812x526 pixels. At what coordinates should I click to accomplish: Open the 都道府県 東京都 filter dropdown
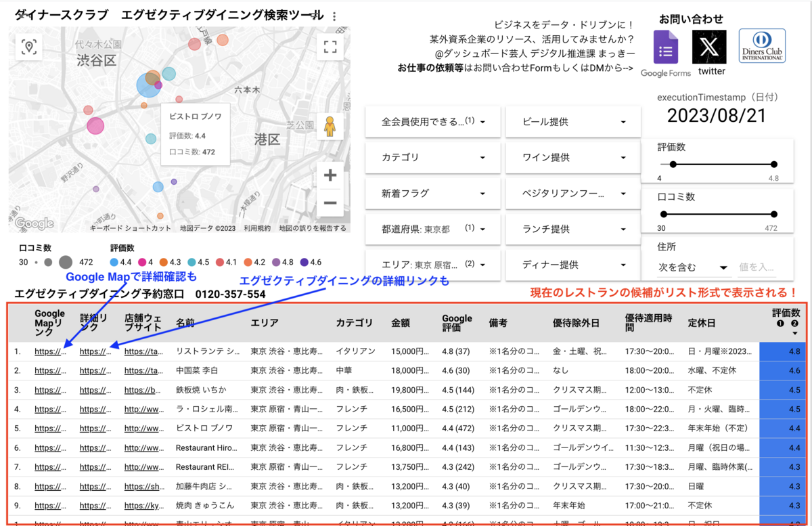pos(432,229)
